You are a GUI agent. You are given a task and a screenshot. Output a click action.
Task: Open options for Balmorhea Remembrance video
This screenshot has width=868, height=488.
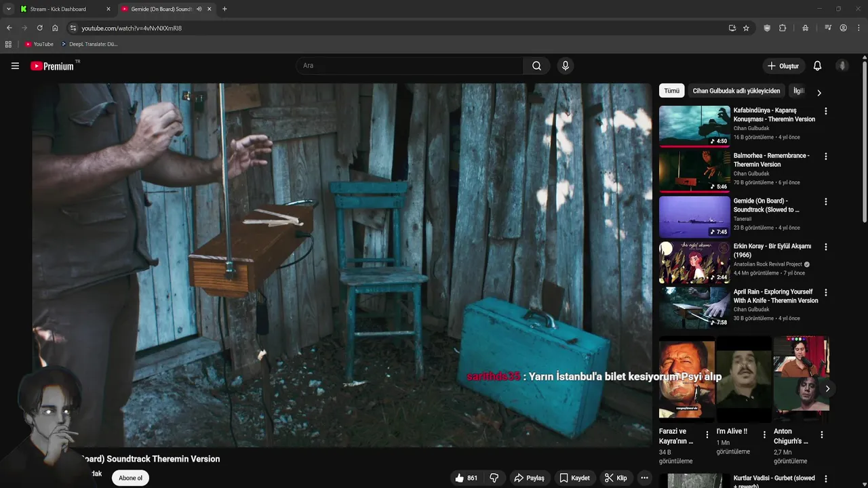[825, 157]
